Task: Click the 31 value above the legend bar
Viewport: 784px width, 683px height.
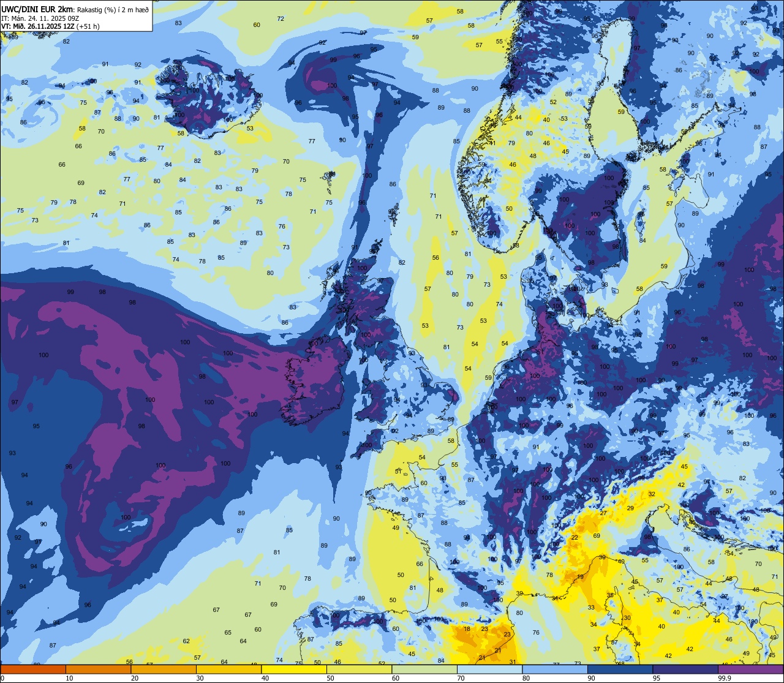Action: click(x=512, y=662)
